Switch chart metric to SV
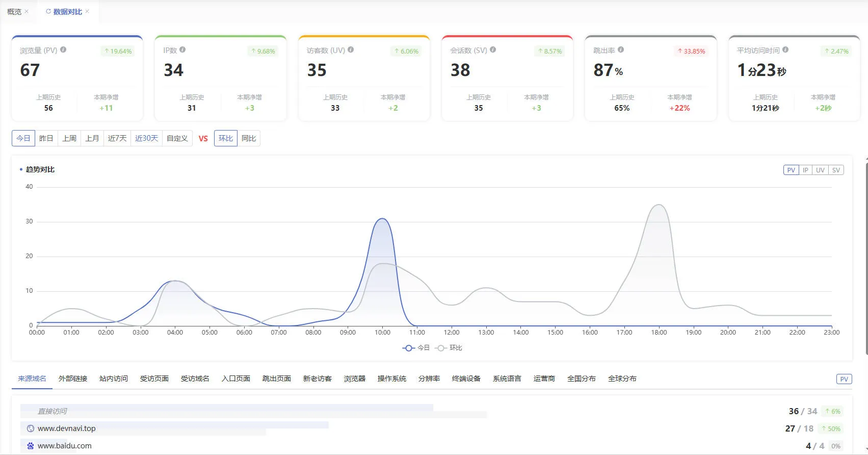 point(836,170)
